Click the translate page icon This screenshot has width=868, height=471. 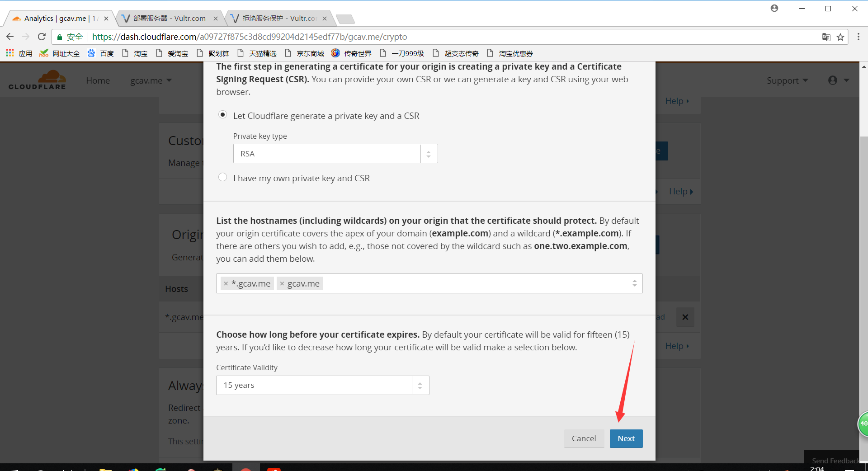tap(826, 37)
